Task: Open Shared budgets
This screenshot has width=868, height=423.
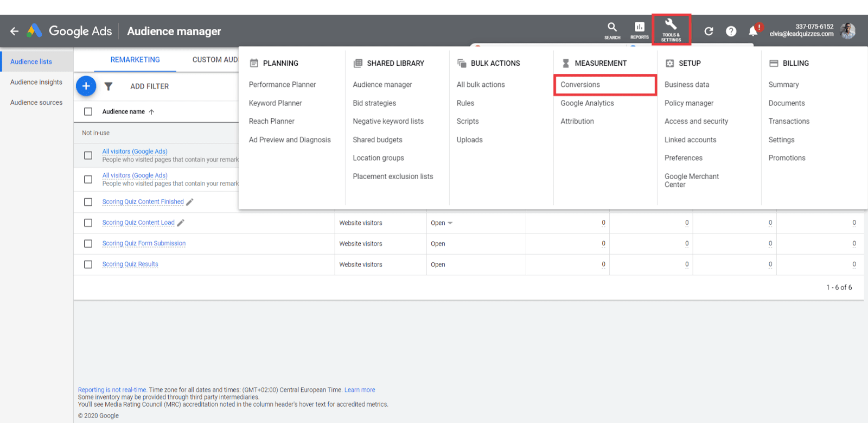Action: point(378,140)
